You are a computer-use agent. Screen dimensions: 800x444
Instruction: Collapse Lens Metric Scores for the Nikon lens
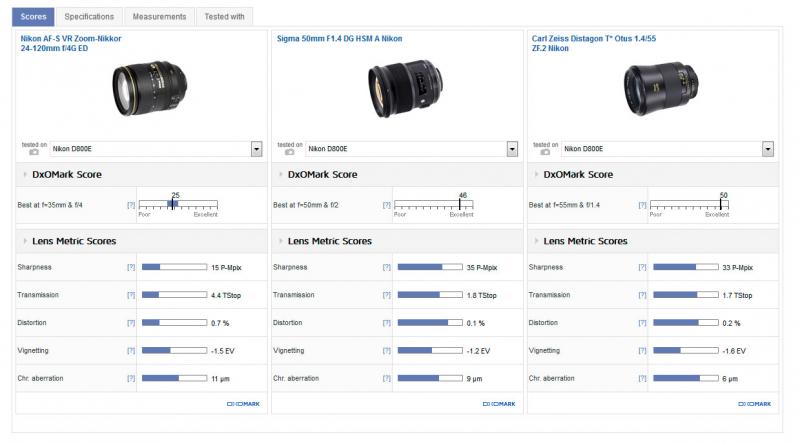25,241
